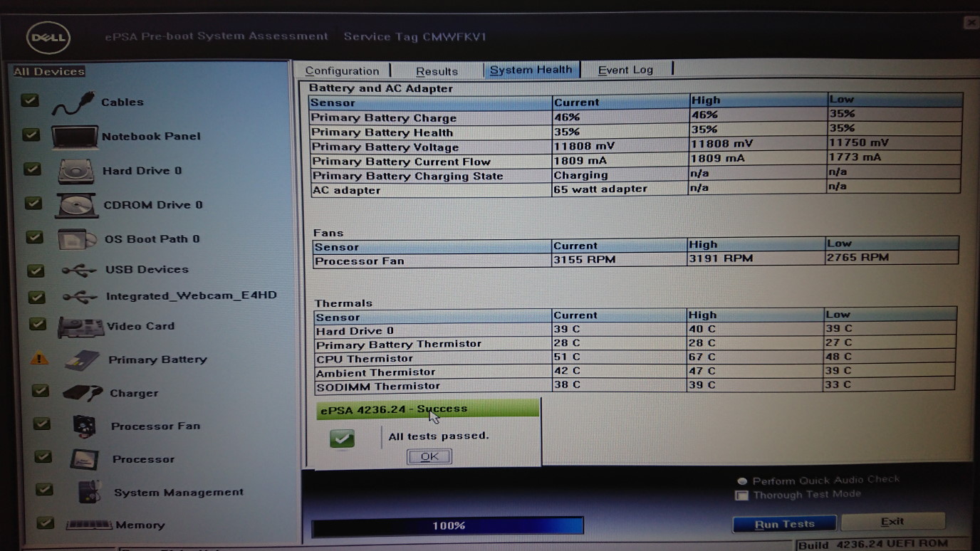Click the SODIMM Thermistor row
Image resolution: width=980 pixels, height=551 pixels.
tap(635, 385)
